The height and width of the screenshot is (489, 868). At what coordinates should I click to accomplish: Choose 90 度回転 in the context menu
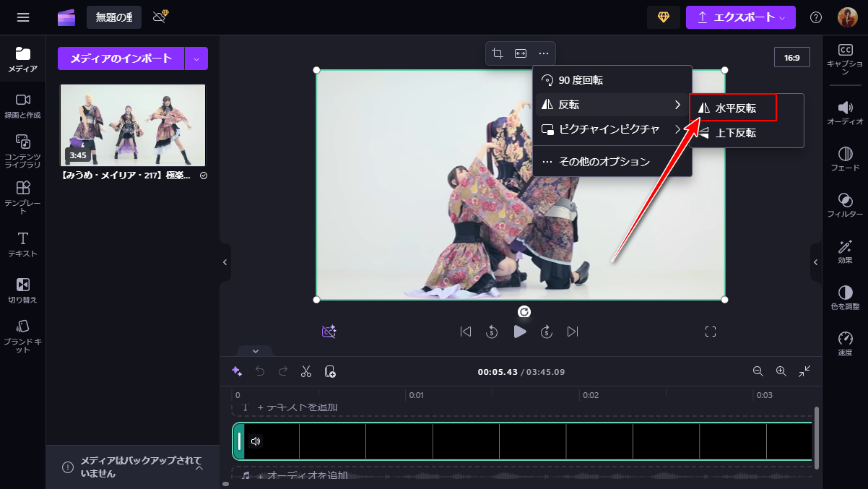[581, 80]
